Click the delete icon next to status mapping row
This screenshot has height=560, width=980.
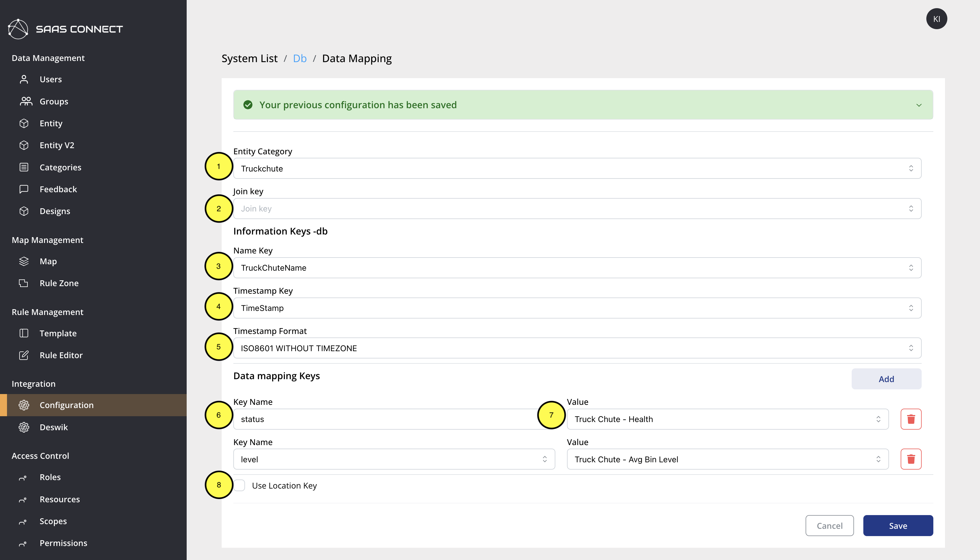[911, 419]
